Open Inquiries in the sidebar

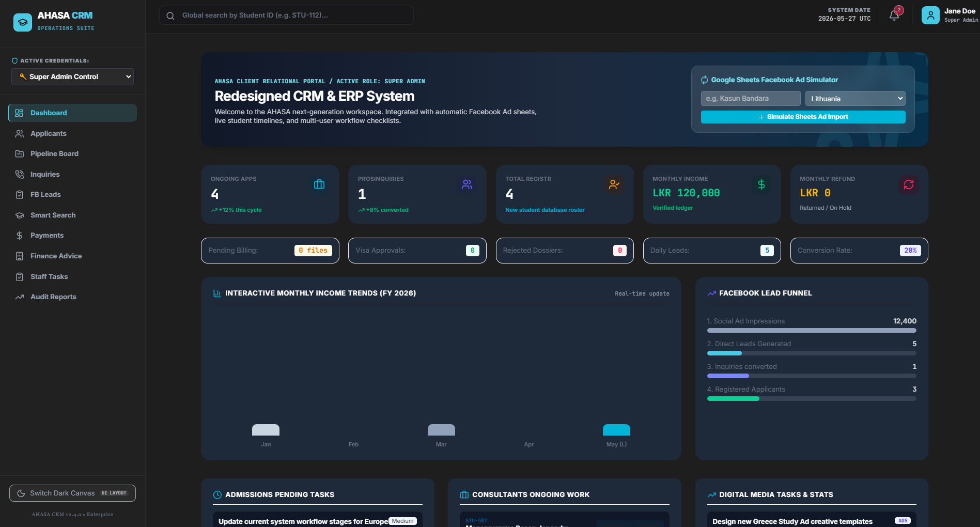72,174
